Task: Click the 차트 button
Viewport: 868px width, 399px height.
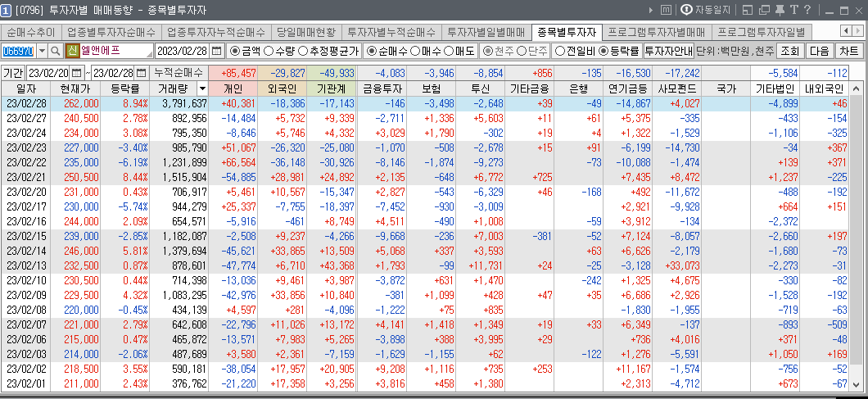Action: point(849,51)
